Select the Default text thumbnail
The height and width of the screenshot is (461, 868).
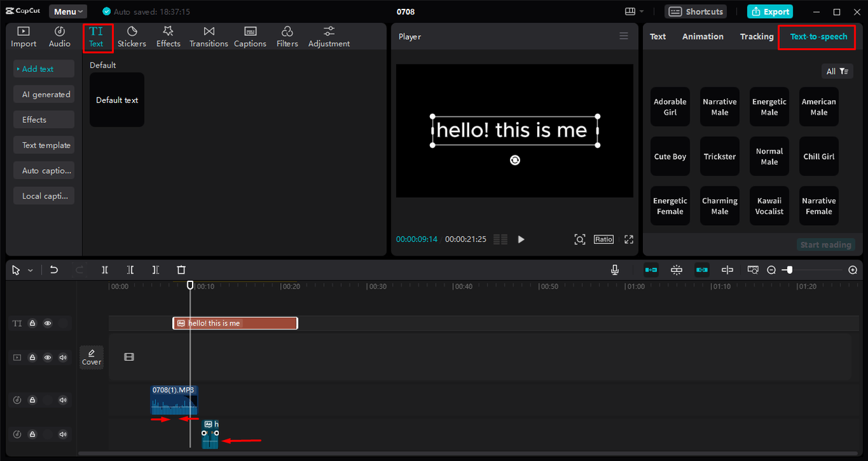pyautogui.click(x=117, y=100)
